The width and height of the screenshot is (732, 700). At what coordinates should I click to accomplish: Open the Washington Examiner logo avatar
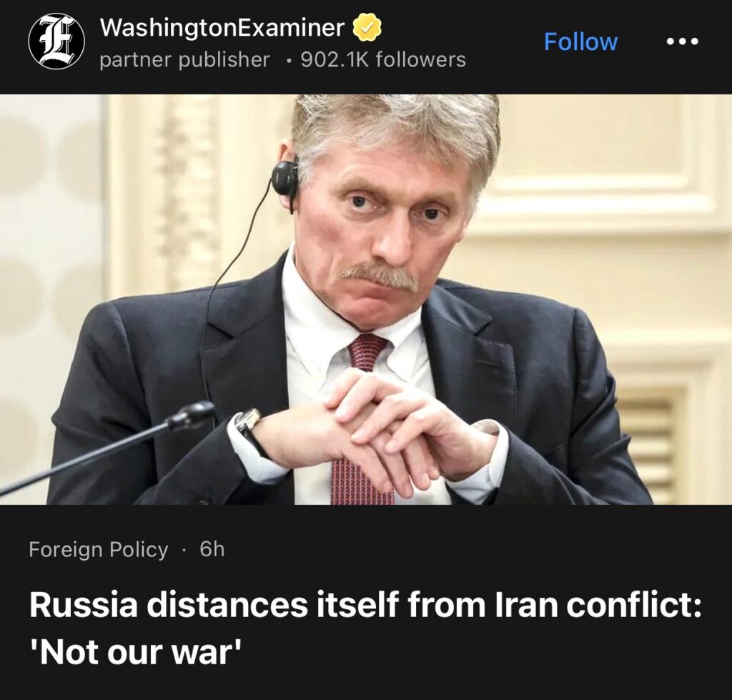pos(56,41)
